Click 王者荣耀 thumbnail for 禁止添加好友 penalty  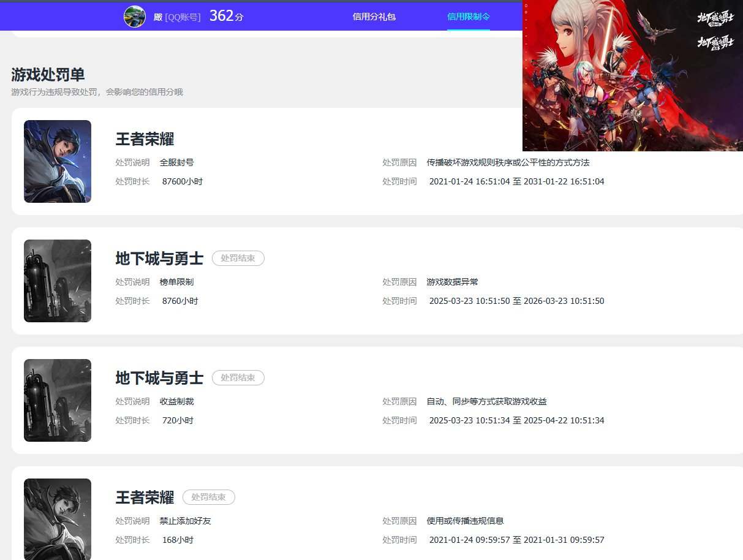pos(58,519)
